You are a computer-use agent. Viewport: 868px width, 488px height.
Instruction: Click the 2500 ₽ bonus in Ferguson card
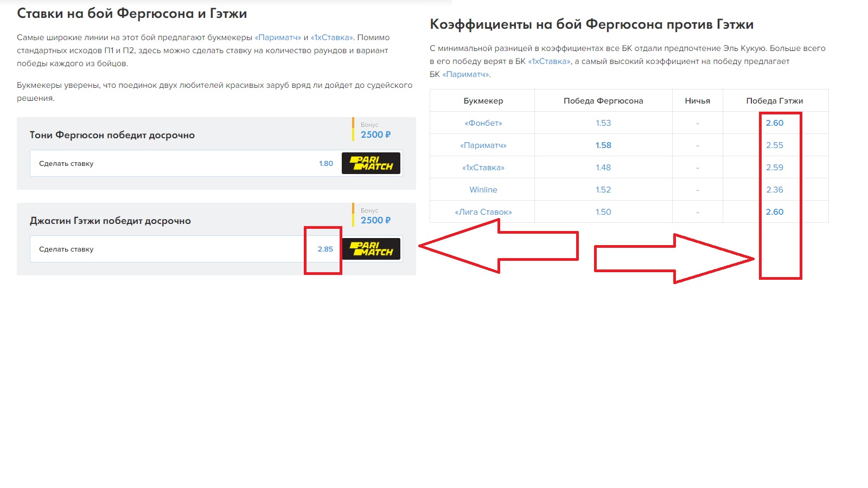pos(375,134)
